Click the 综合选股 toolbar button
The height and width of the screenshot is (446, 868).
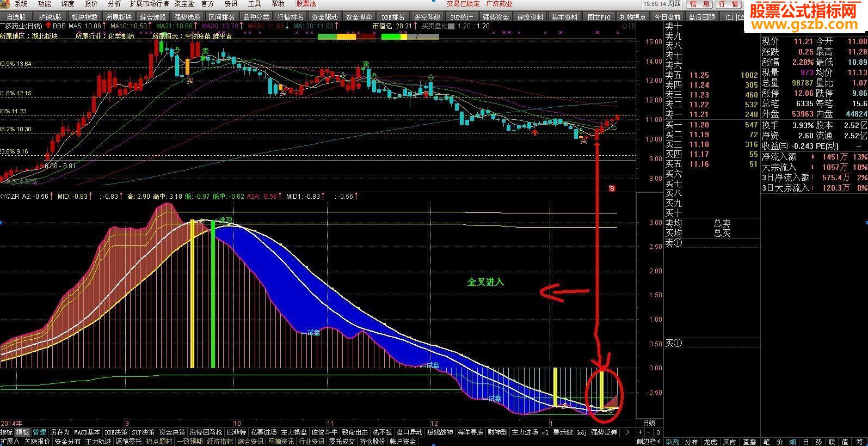tap(153, 17)
